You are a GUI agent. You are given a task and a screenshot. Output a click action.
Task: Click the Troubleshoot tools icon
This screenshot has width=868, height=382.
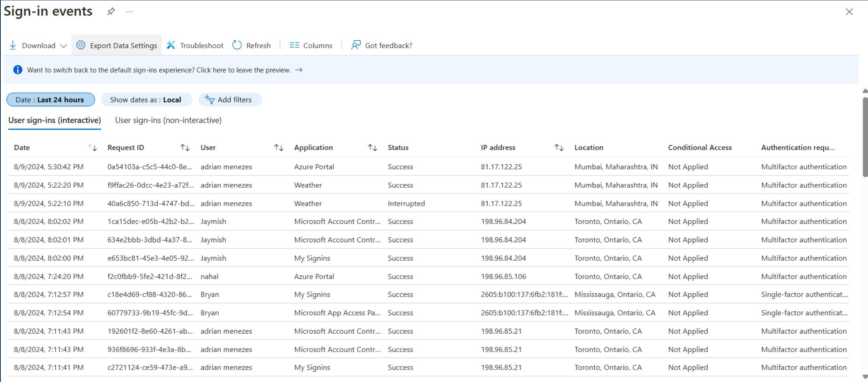click(x=171, y=45)
